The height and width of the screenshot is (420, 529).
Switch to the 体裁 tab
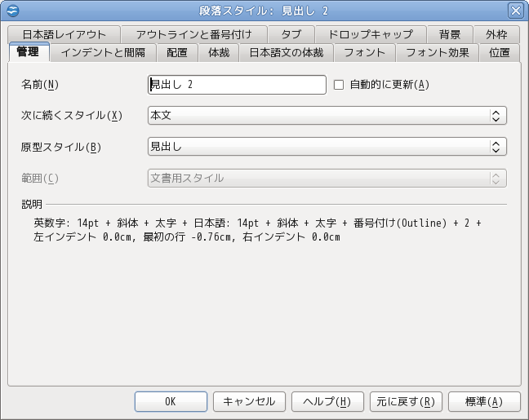click(x=219, y=52)
